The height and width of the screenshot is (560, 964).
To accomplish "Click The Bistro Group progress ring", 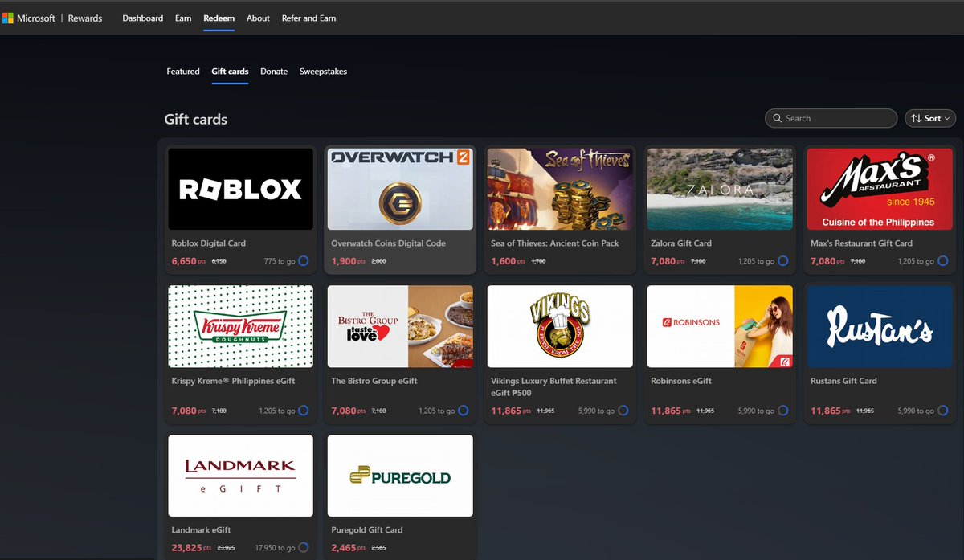I will tap(463, 411).
